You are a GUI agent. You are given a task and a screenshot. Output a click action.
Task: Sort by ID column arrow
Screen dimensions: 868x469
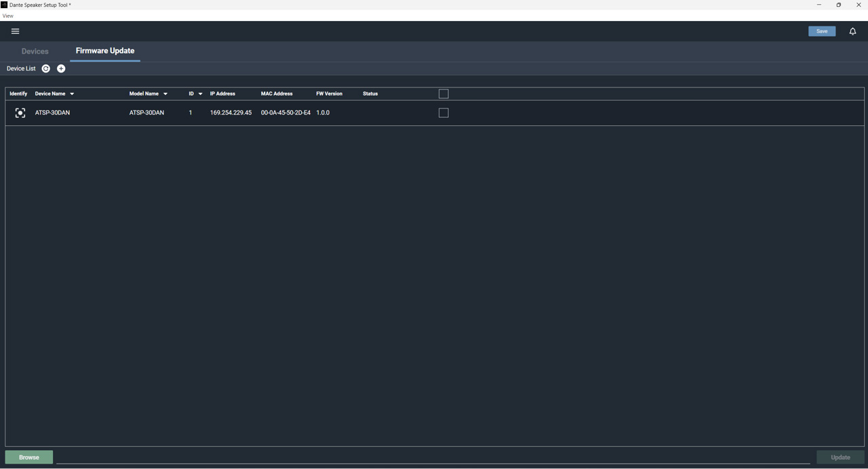(200, 94)
